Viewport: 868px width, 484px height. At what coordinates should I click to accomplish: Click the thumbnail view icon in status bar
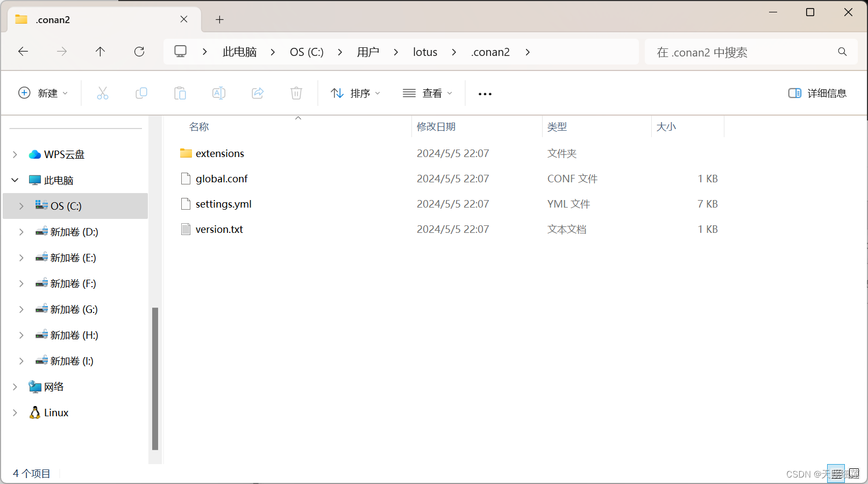point(854,473)
